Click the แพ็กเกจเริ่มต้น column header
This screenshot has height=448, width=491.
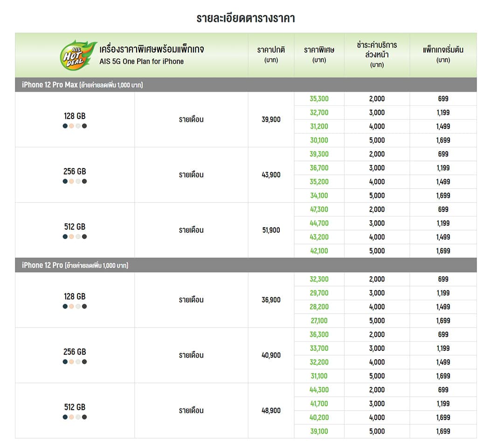tap(443, 55)
